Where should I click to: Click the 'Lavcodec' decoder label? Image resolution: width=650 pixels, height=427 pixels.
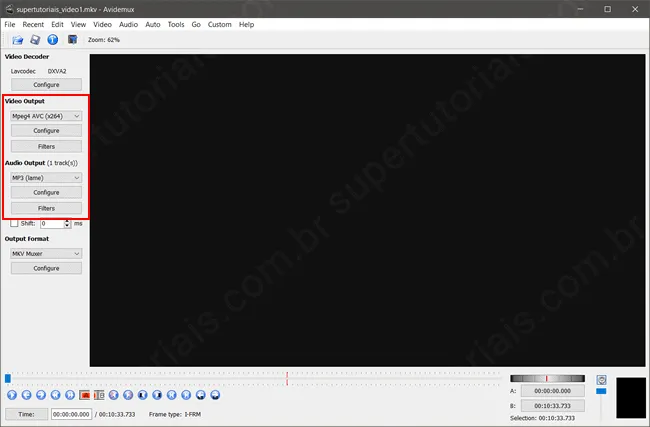coord(23,71)
